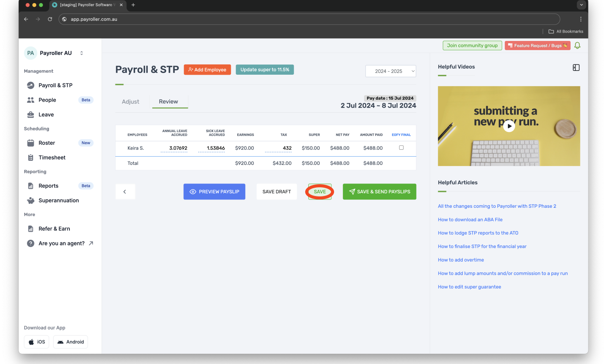Click the EOFY FINAL column header
The image size is (607, 364).
click(x=401, y=135)
